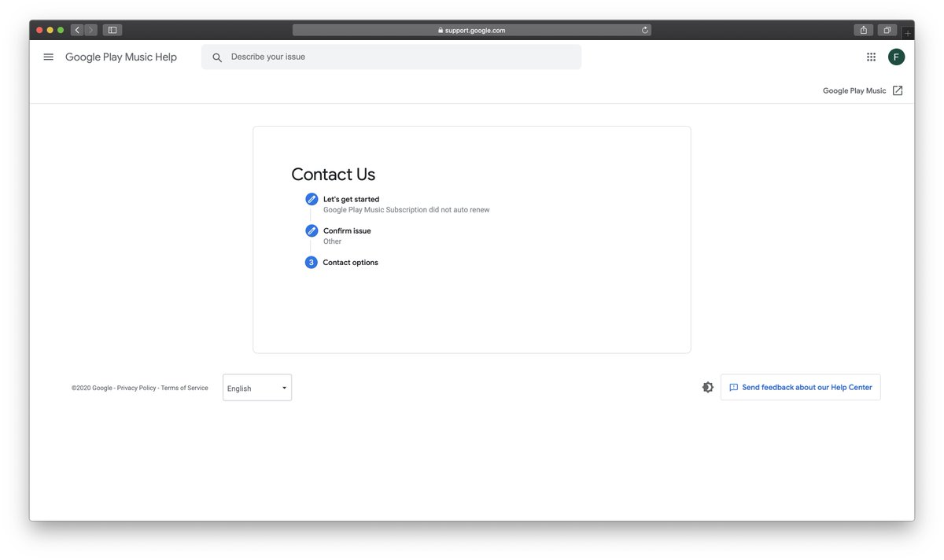Viewport: 944px width, 560px height.
Task: Click the Confirm issue label
Action: (x=347, y=231)
